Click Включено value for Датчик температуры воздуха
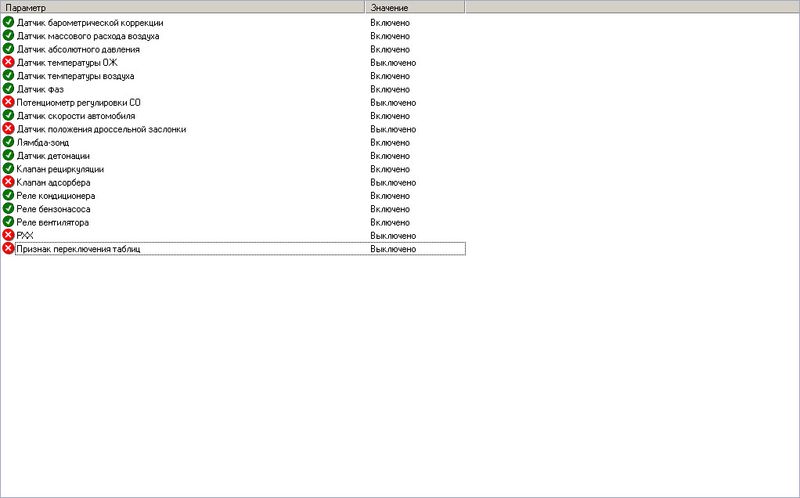This screenshot has width=800, height=498. pyautogui.click(x=390, y=76)
